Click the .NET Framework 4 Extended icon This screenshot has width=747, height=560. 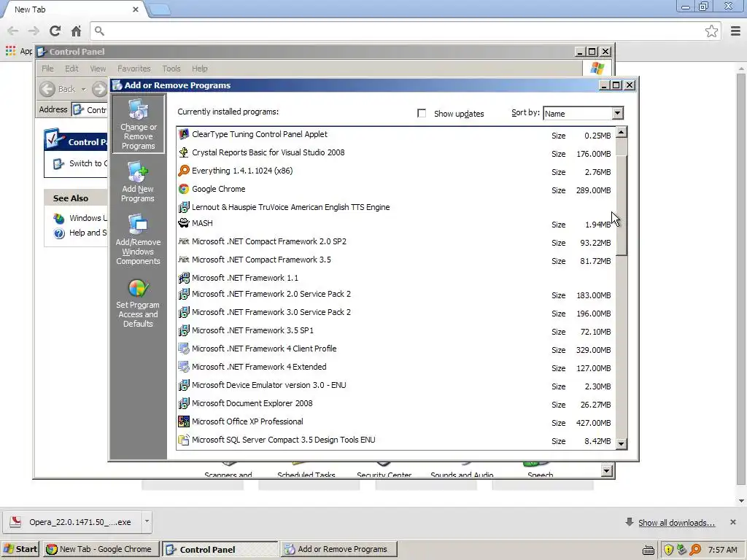pos(183,367)
